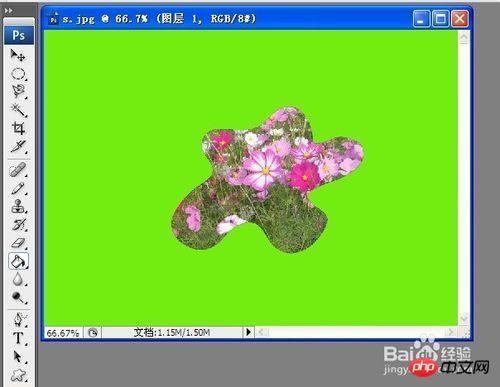
Task: Maximize the s.jpg document window
Action: 441,19
